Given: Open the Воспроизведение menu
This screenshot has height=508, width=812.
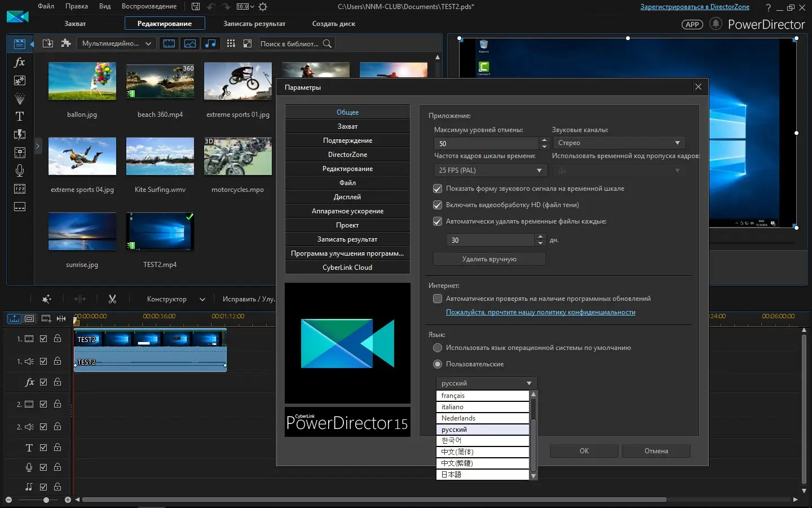Looking at the screenshot, I should (x=149, y=6).
